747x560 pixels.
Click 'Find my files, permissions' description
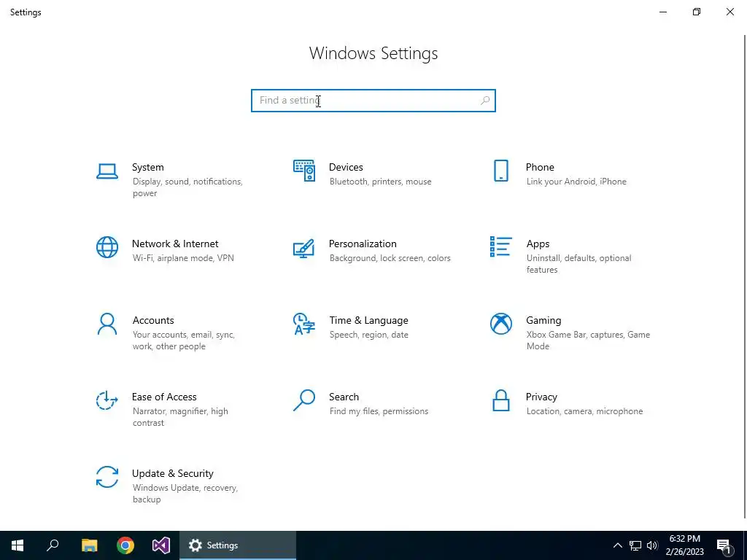(379, 411)
